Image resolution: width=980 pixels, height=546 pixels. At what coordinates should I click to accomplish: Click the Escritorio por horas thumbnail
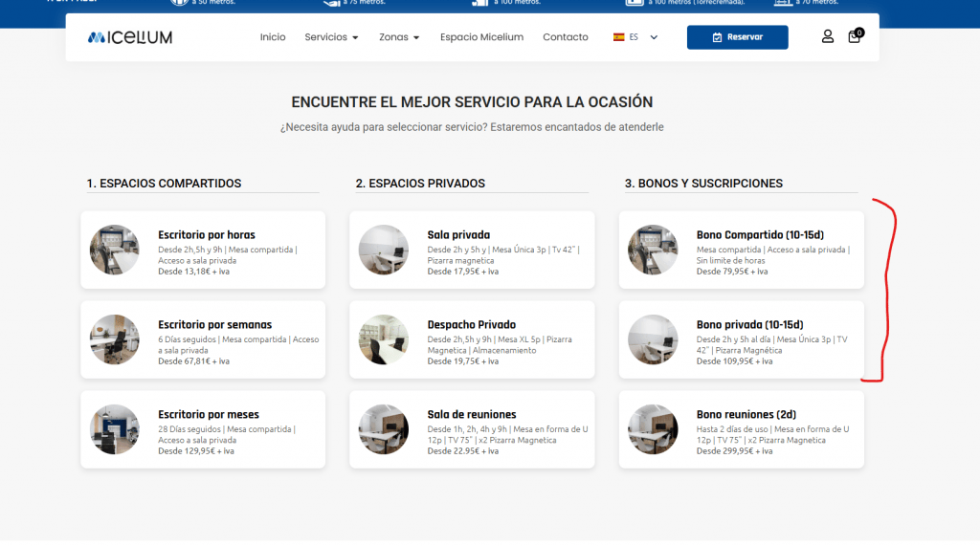(115, 251)
